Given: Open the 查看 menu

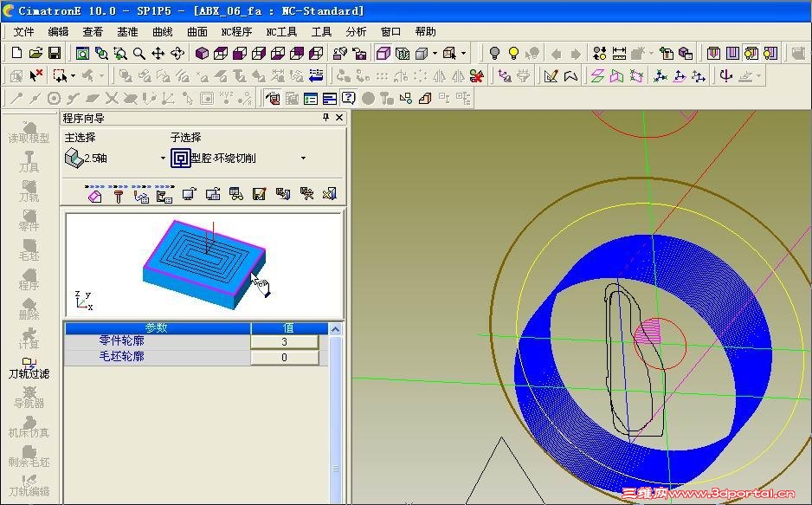Looking at the screenshot, I should click(93, 32).
